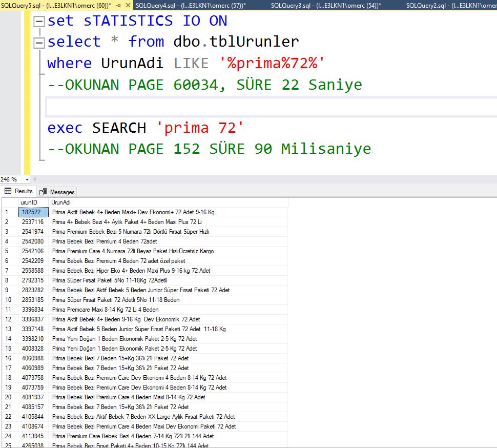Collapse the select statement code block

click(39, 43)
